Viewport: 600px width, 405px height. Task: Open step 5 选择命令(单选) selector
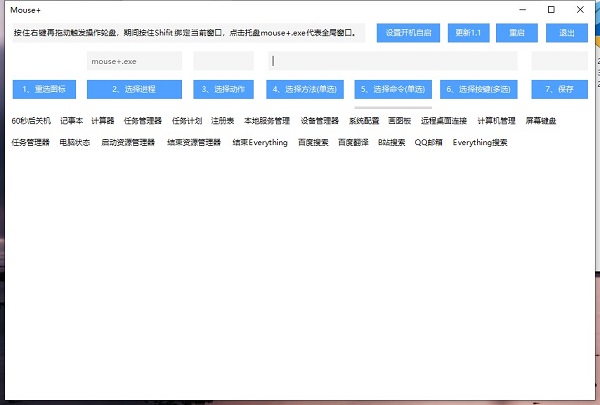[x=393, y=89]
